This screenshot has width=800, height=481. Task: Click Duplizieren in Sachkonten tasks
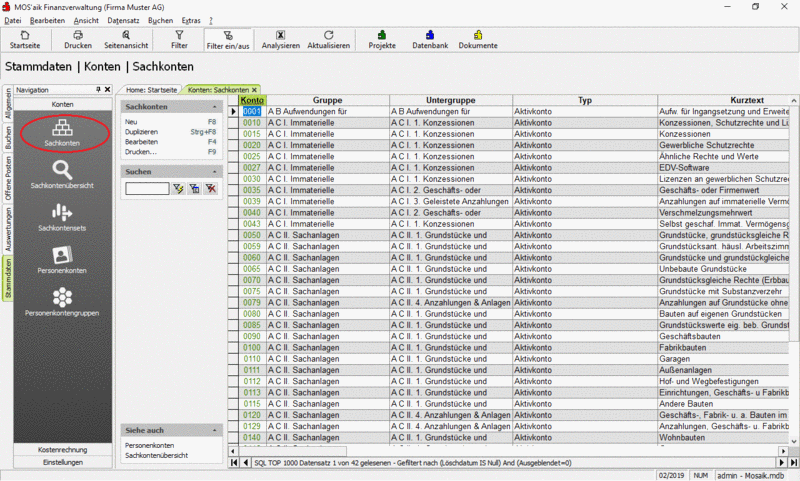click(x=141, y=132)
